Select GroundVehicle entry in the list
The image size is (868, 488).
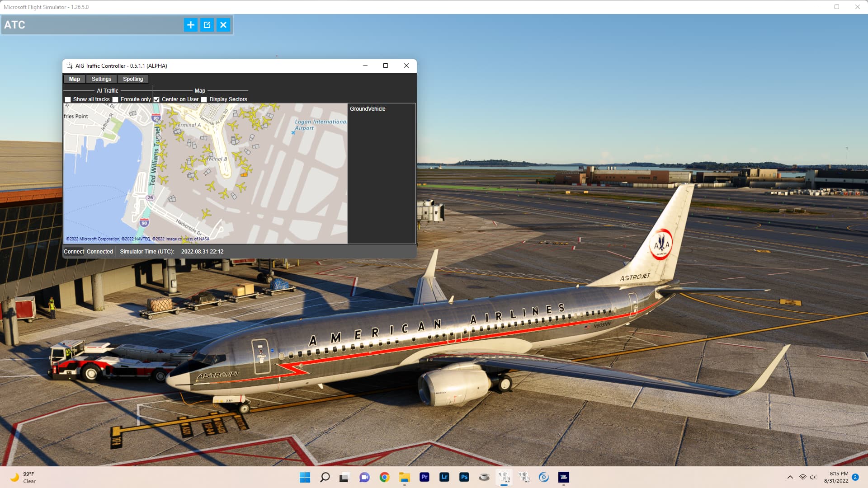click(x=368, y=109)
